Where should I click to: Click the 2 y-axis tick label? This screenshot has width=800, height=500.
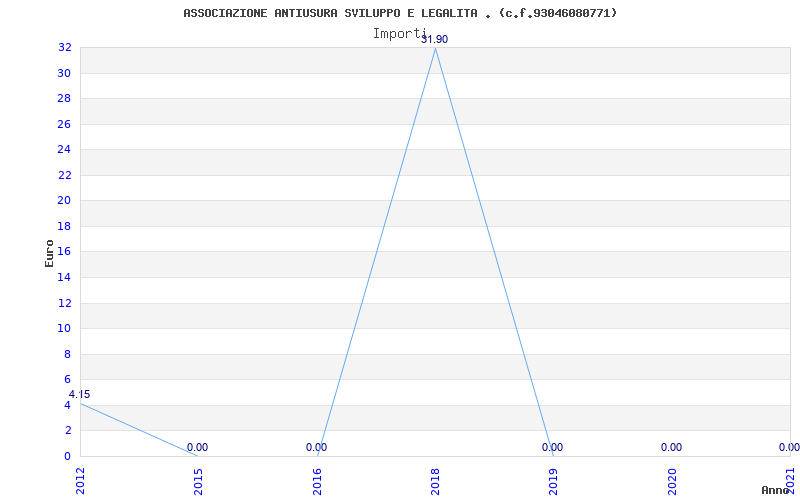pyautogui.click(x=67, y=431)
